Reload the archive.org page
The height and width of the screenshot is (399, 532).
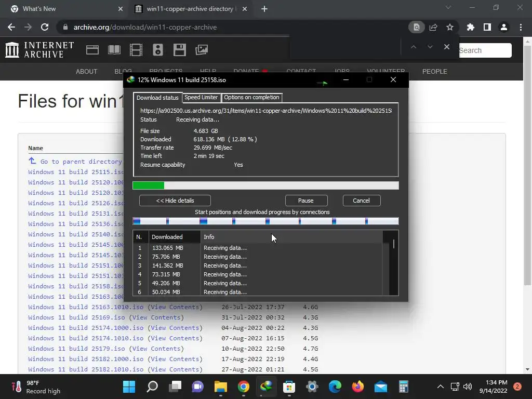[45, 27]
